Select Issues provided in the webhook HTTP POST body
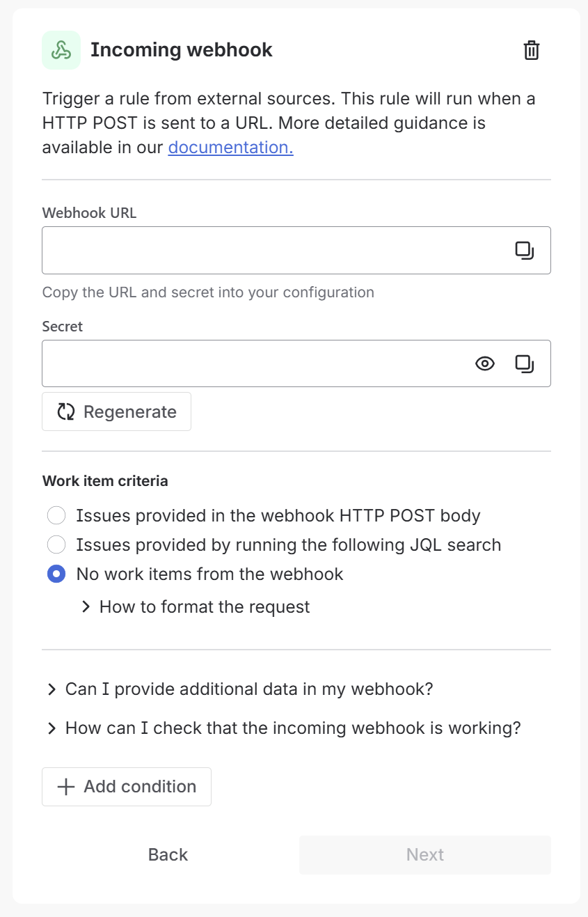Screen dimensions: 588x917 56,515
